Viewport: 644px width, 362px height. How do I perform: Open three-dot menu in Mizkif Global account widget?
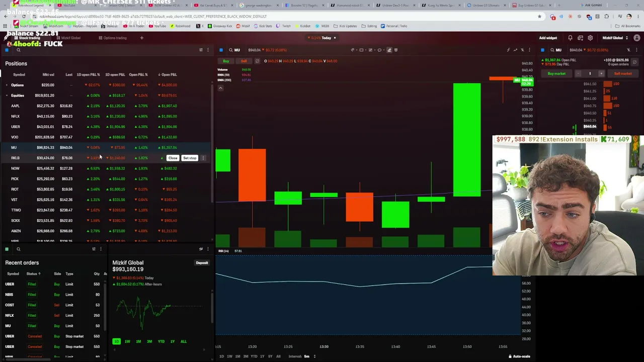[x=208, y=249]
